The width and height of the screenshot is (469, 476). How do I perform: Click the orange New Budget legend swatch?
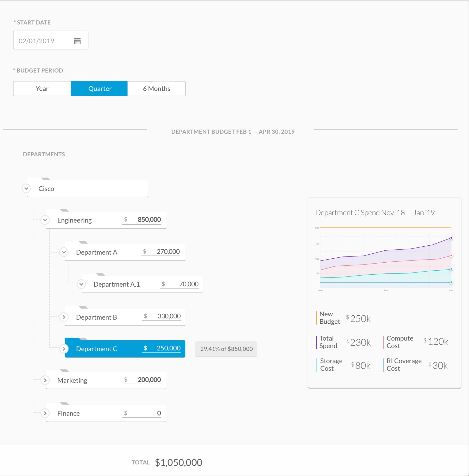[316, 318]
